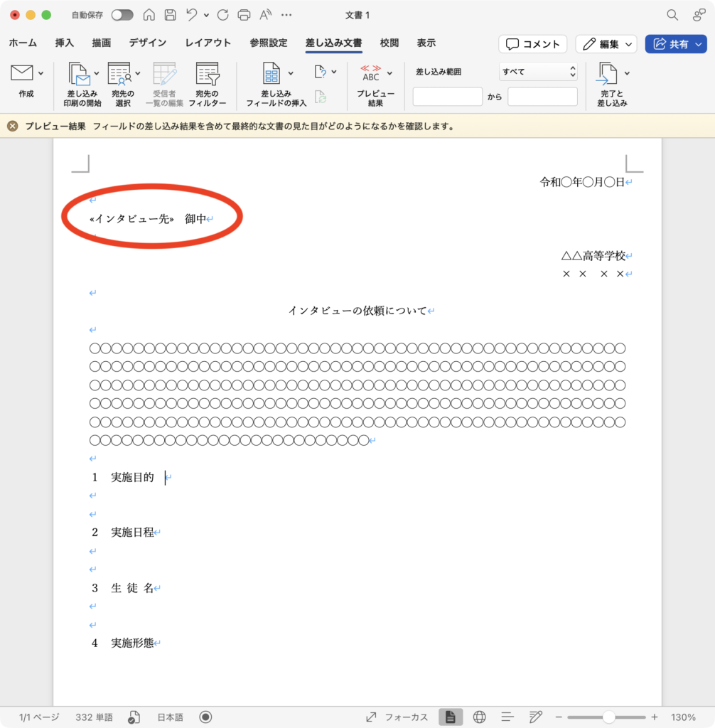This screenshot has width=715, height=728.
Task: Enable フォーカス focus mode
Action: pyautogui.click(x=398, y=717)
